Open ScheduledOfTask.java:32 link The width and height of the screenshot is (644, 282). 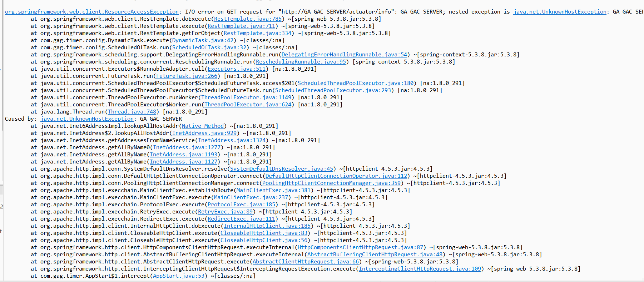tap(209, 47)
